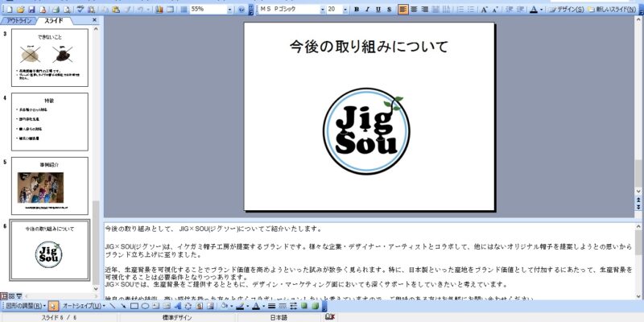This screenshot has height=322, width=644.
Task: Open the 図形の調整 drawing menu
Action: [x=25, y=306]
